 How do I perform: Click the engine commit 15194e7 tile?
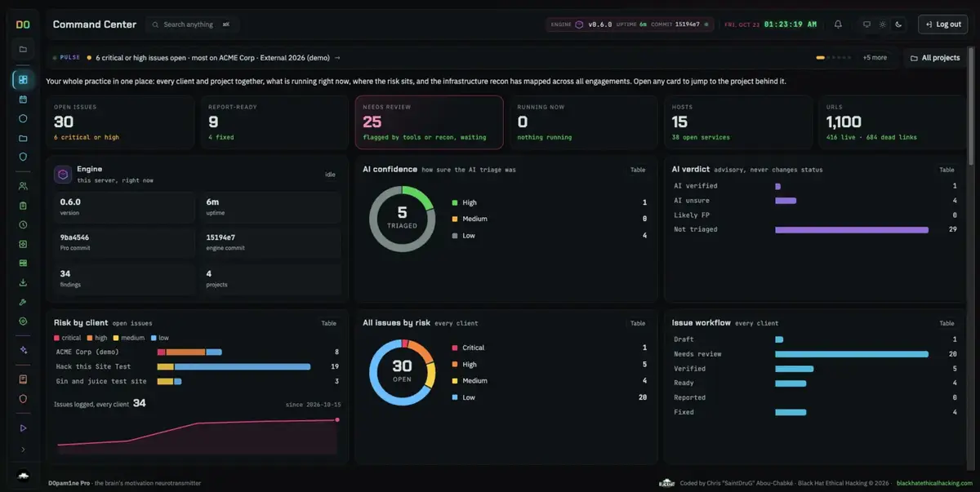click(270, 242)
